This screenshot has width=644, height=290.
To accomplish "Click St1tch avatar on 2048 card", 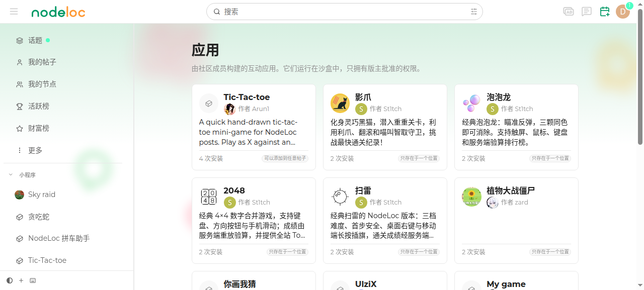I will coord(229,203).
